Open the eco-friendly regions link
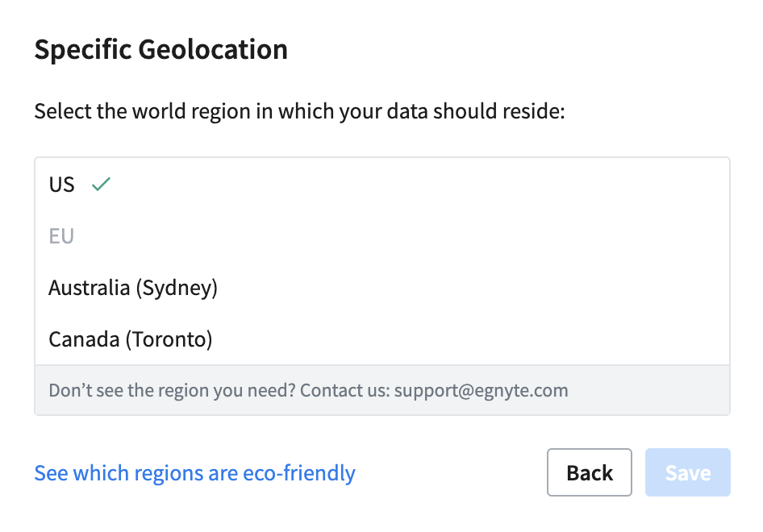Image resolution: width=763 pixels, height=532 pixels. [194, 472]
